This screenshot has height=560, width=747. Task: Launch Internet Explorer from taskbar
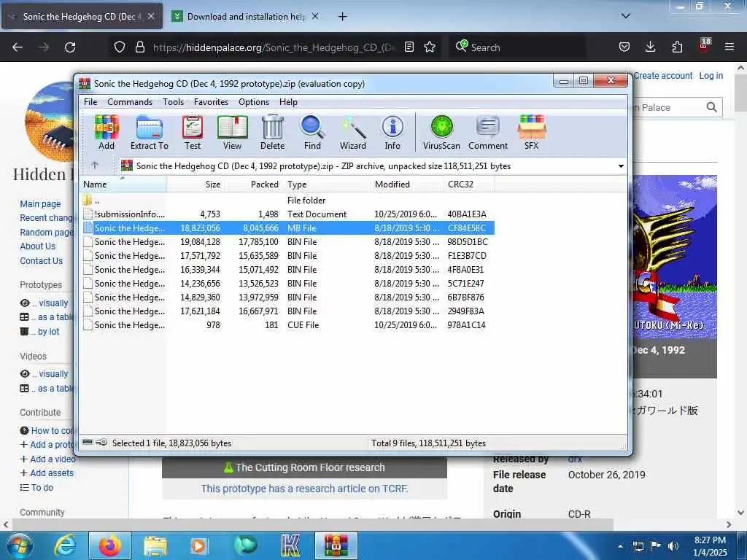pos(65,545)
